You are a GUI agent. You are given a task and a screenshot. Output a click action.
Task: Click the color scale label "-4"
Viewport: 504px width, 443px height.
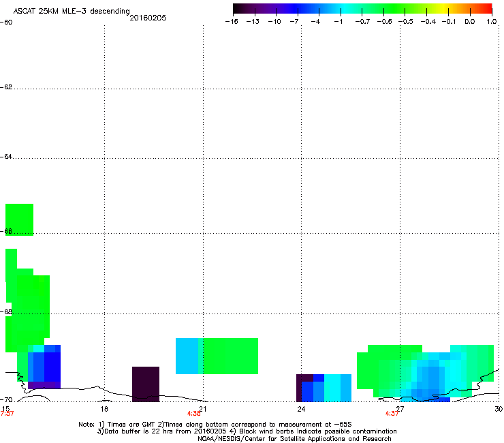pos(315,22)
